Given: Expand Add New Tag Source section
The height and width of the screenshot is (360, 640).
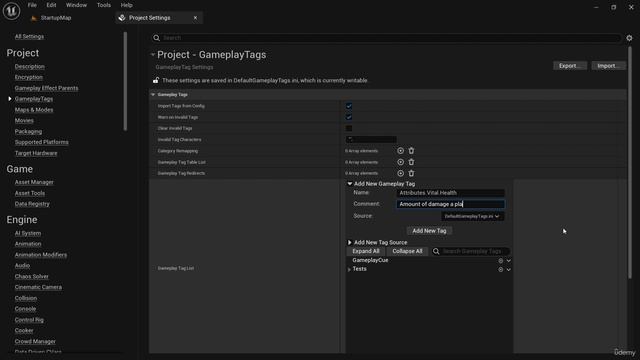Looking at the screenshot, I should coord(350,242).
